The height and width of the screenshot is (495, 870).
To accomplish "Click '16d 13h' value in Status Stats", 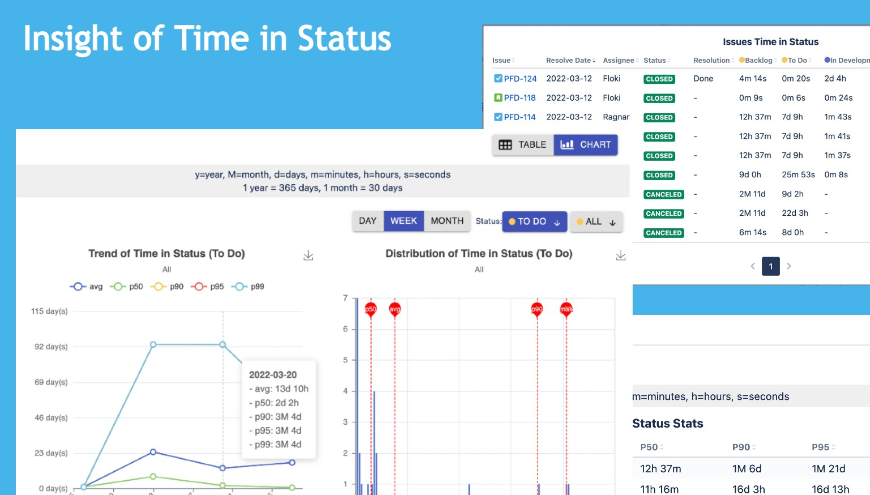I will (x=830, y=489).
